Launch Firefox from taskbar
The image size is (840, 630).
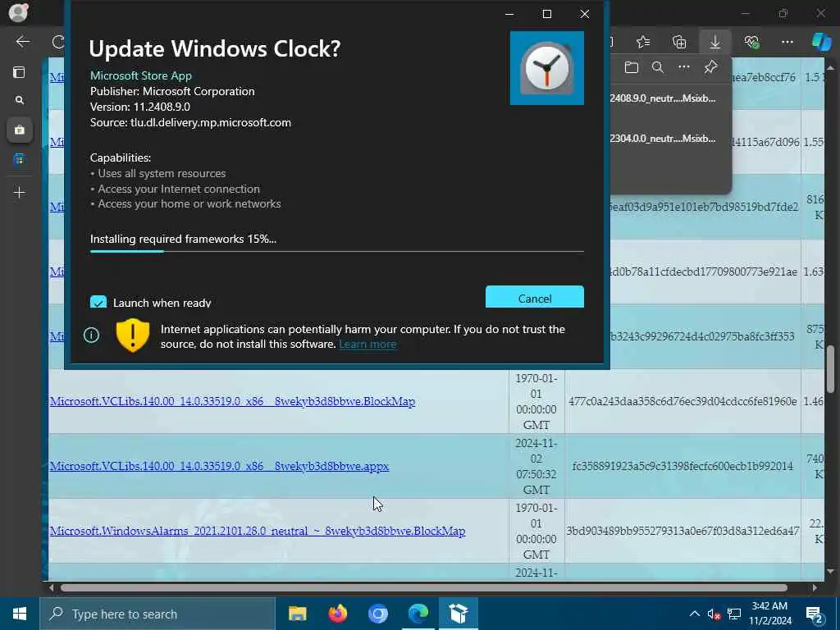pyautogui.click(x=337, y=614)
